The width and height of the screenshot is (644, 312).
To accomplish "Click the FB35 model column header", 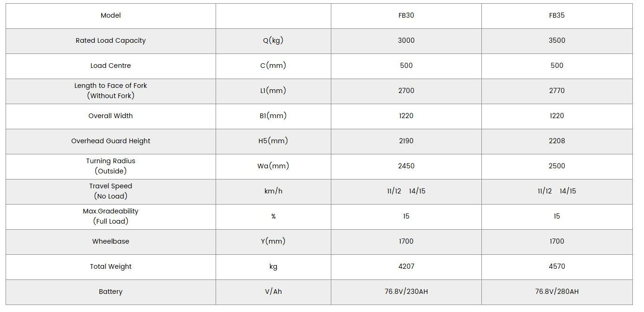I will (x=557, y=15).
